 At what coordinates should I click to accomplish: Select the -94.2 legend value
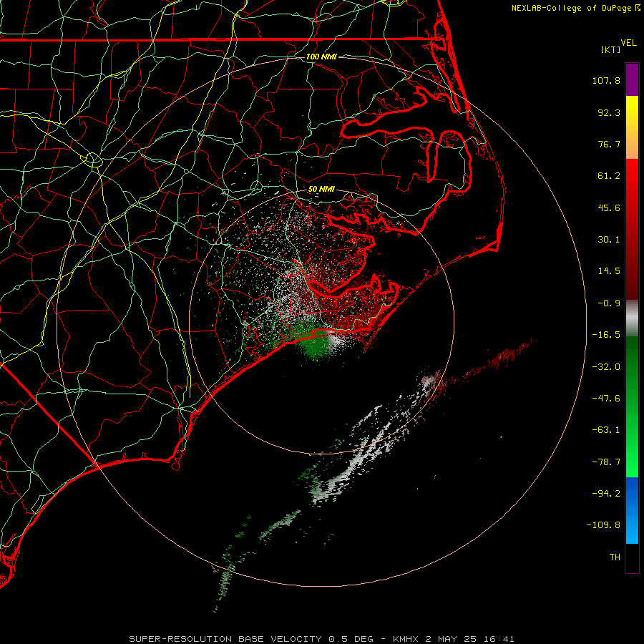606,493
